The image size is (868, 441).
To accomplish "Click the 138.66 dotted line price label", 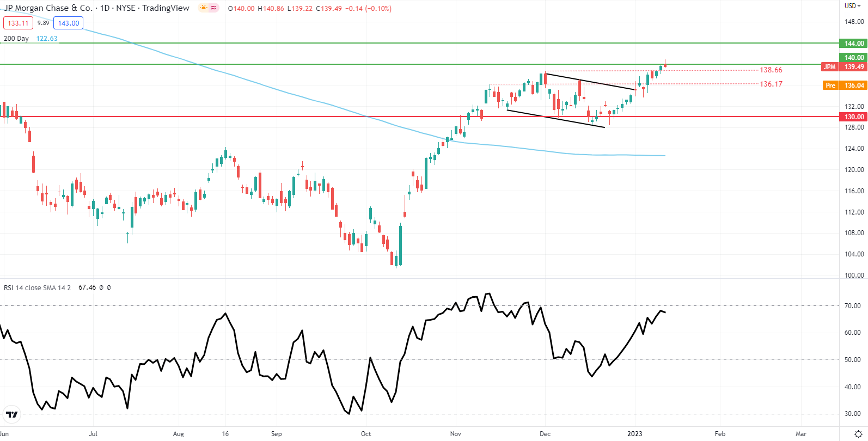I will point(771,70).
